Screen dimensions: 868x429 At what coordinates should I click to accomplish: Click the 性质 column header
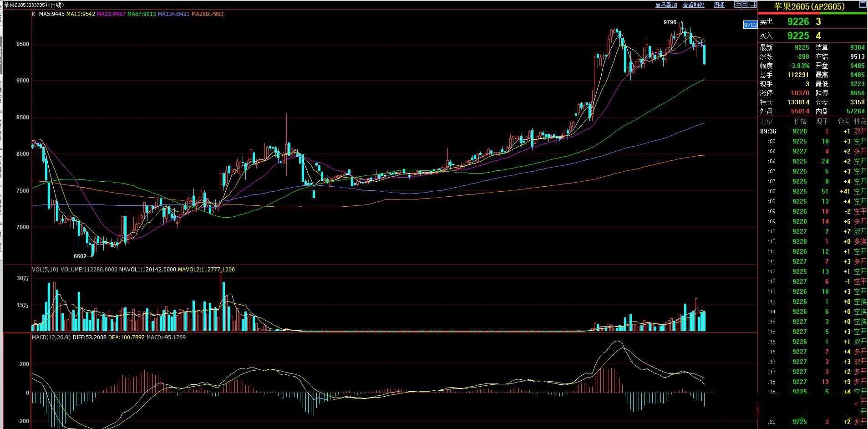(860, 122)
